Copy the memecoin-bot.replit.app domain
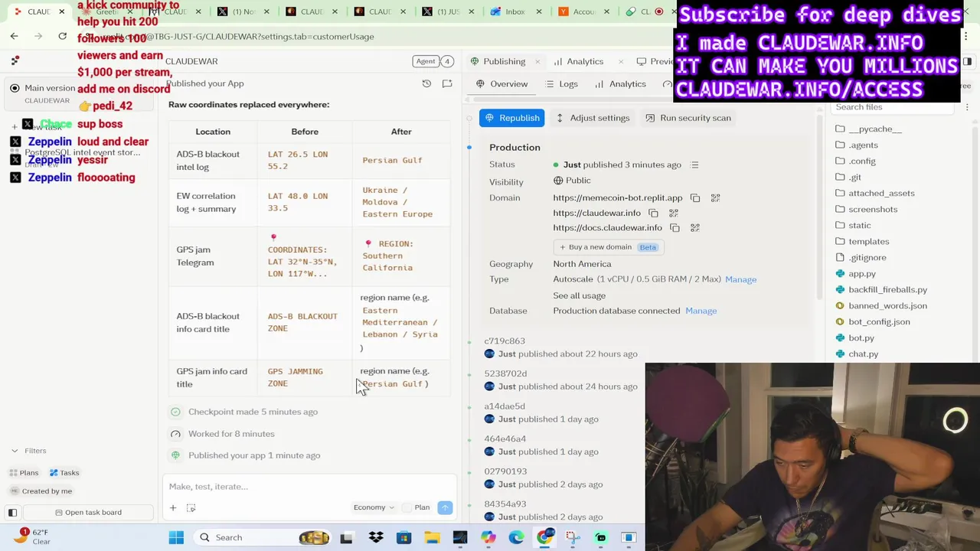This screenshot has width=980, height=551. click(x=695, y=198)
